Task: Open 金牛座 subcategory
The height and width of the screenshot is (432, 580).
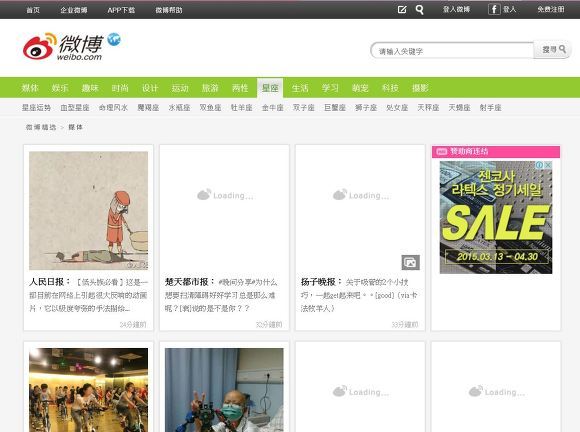Action: click(273, 108)
